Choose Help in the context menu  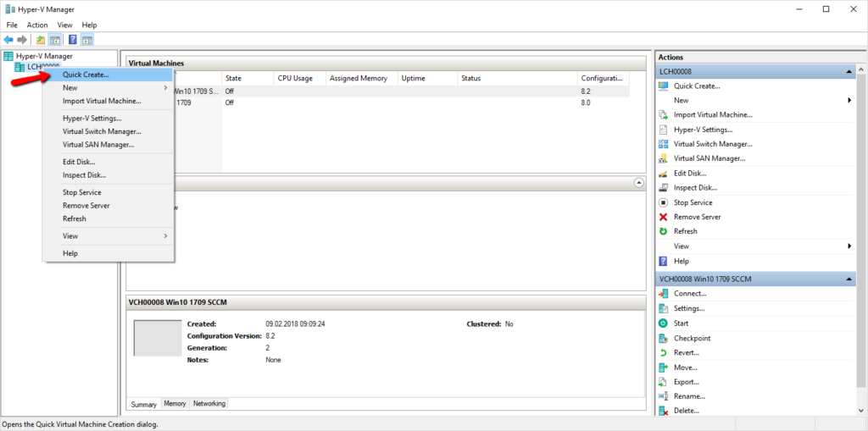[108, 253]
